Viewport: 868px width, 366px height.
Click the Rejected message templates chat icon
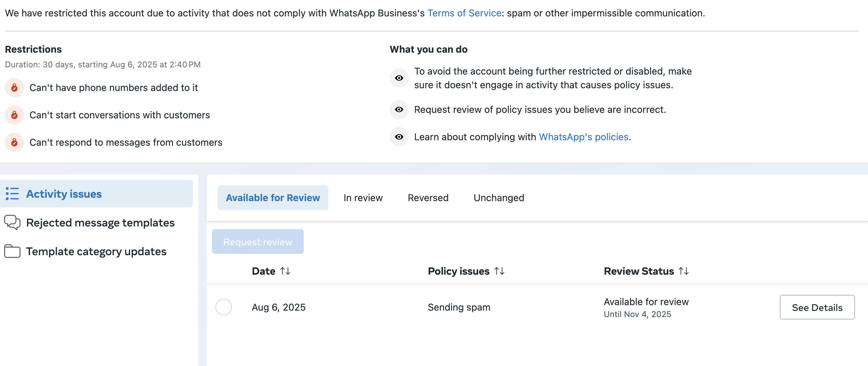(x=12, y=222)
